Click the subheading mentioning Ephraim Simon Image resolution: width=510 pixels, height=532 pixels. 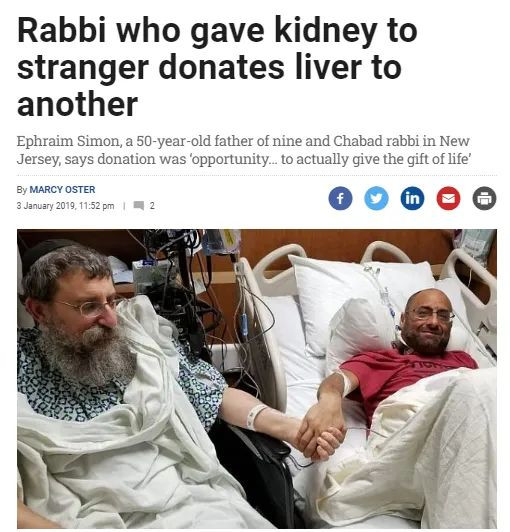(x=244, y=150)
